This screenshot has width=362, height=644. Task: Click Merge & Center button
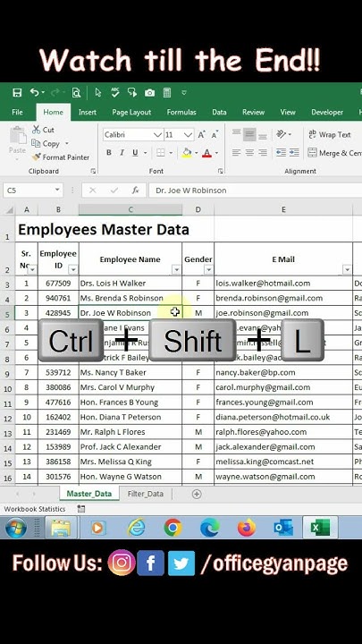(334, 153)
